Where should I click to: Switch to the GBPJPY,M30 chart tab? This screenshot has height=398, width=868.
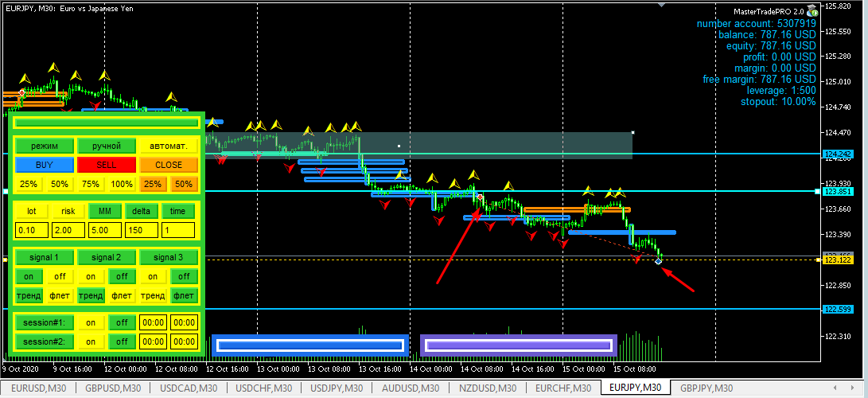point(706,388)
